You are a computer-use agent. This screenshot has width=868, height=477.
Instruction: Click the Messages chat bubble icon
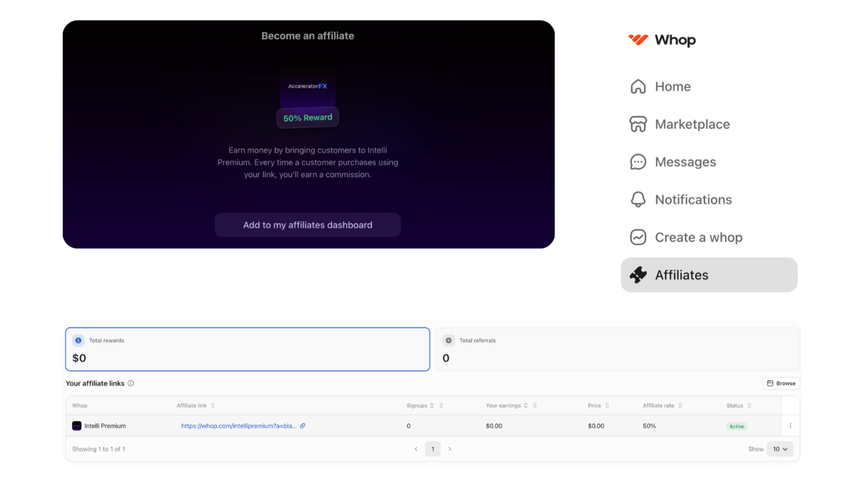click(x=638, y=162)
